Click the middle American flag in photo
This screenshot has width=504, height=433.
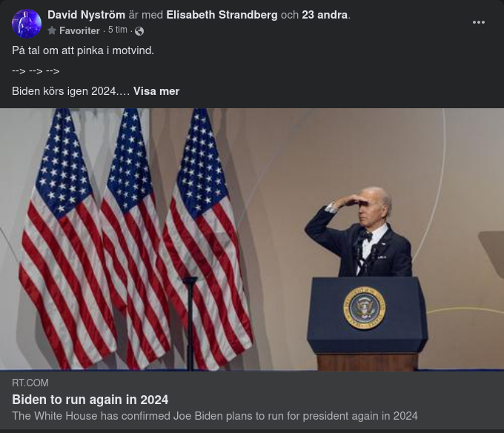(x=133, y=239)
